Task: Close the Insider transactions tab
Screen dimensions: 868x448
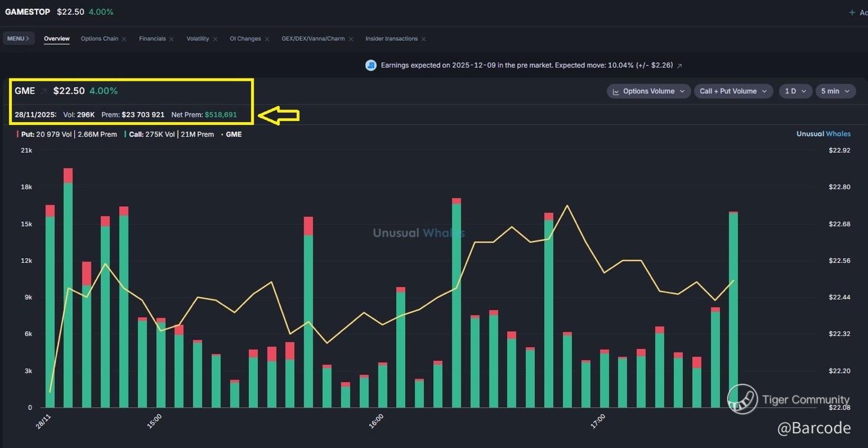Action: pyautogui.click(x=423, y=39)
